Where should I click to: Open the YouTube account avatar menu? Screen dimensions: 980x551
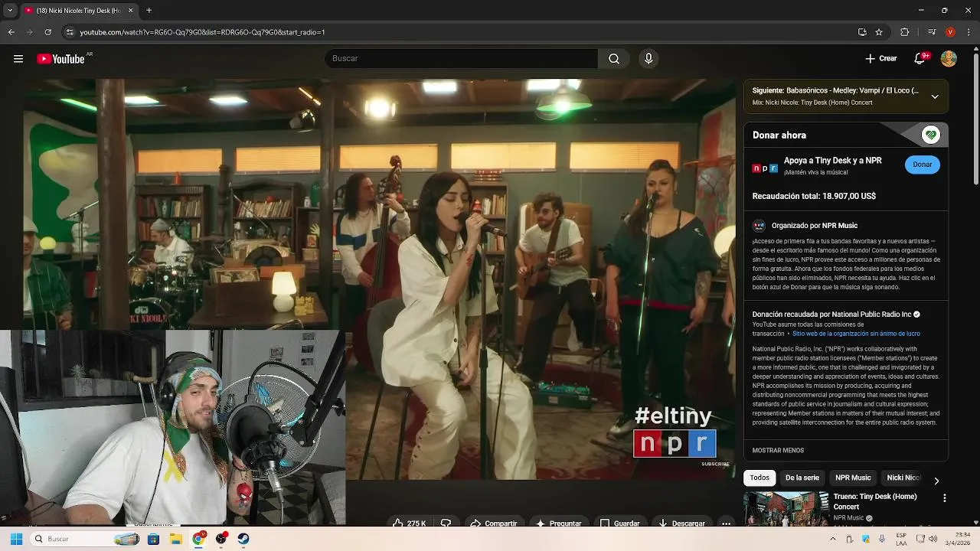tap(949, 59)
